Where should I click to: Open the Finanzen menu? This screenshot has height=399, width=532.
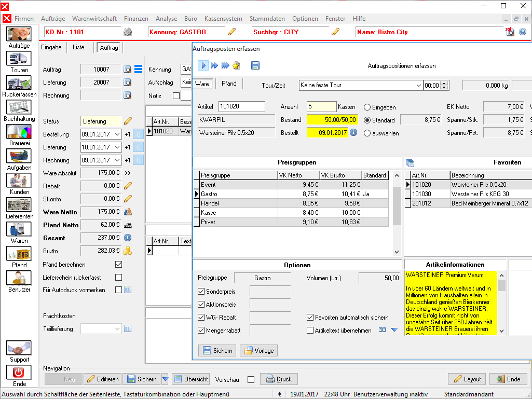tap(136, 19)
